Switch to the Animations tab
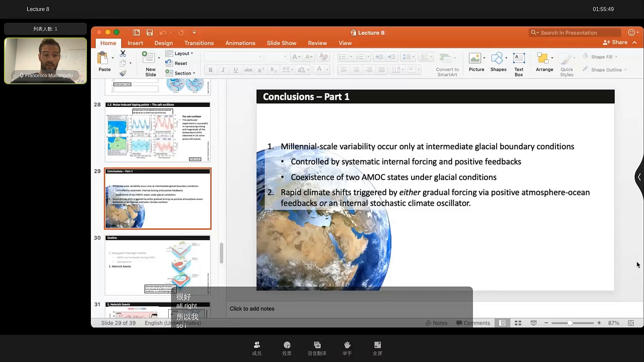The width and height of the screenshot is (644, 362). 240,43
